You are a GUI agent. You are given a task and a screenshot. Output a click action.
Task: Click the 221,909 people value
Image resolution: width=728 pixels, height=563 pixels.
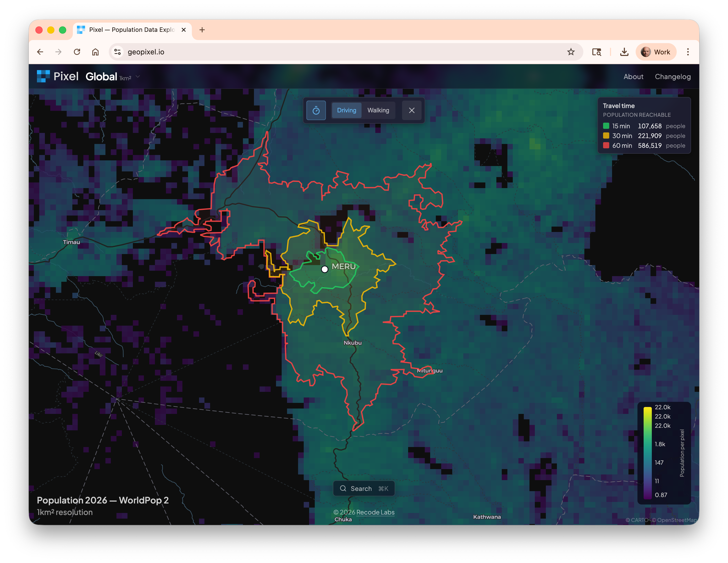pos(649,136)
